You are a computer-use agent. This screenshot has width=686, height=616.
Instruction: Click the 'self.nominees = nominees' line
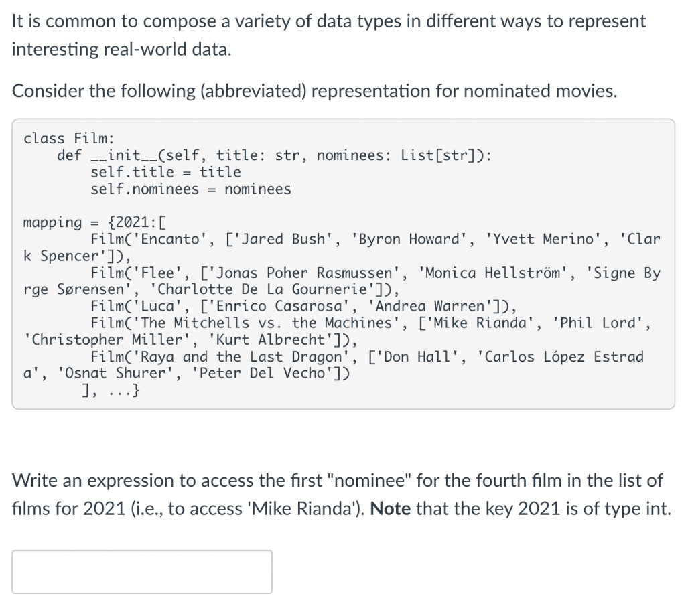pos(191,189)
